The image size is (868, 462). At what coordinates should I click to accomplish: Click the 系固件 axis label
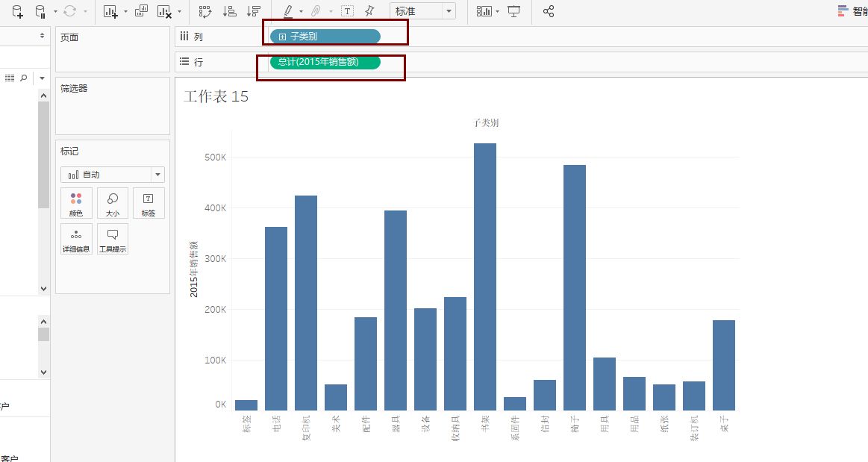(x=516, y=428)
